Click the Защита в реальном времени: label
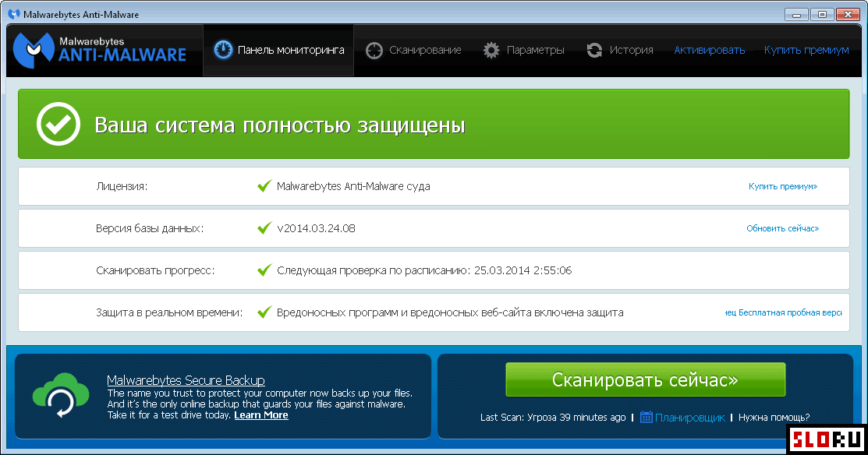The image size is (868, 455). click(x=168, y=312)
